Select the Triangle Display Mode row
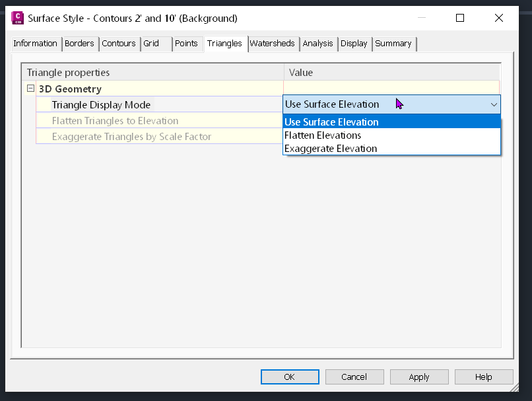The height and width of the screenshot is (401, 532). [101, 104]
